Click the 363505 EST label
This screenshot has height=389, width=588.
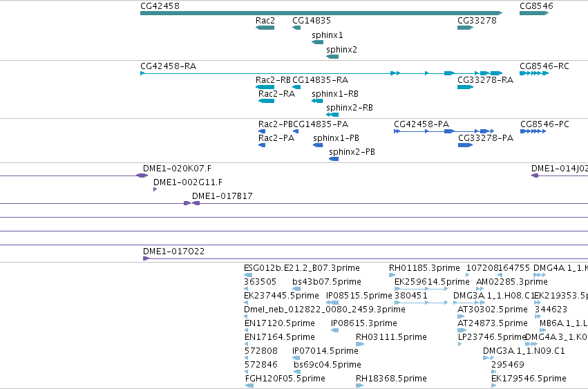(260, 282)
